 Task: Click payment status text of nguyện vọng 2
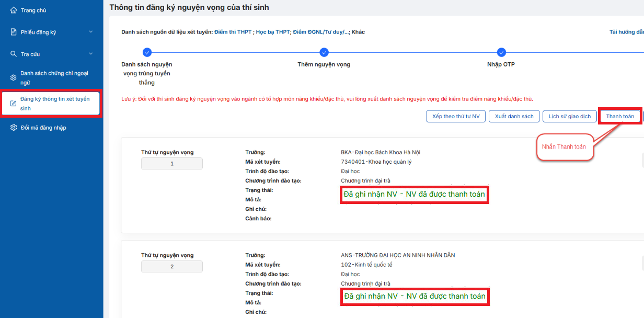click(x=415, y=296)
